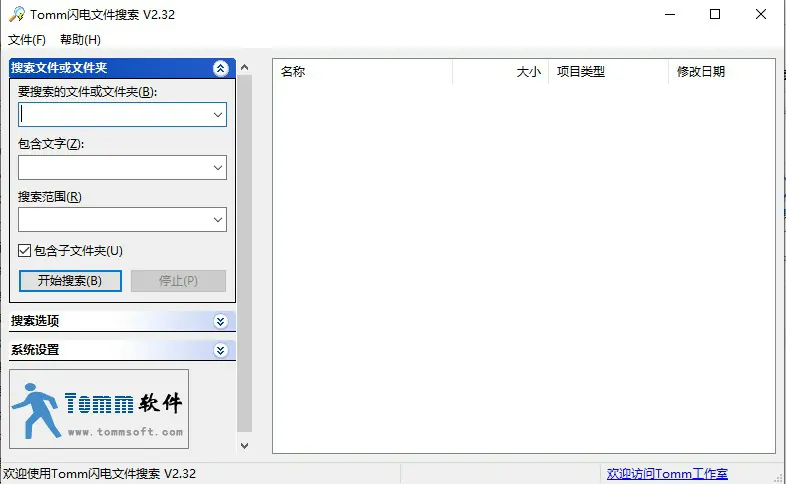Click the Tomm app icon in title bar

[x=17, y=14]
